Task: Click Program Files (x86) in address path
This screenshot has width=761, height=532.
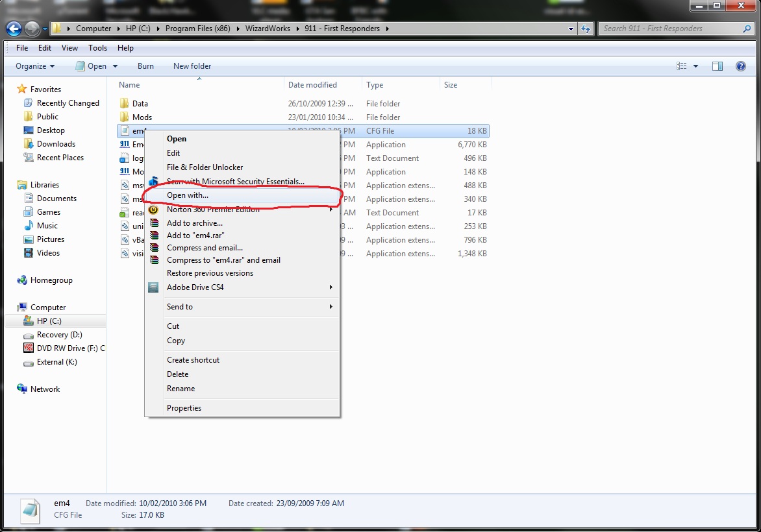Action: tap(197, 29)
